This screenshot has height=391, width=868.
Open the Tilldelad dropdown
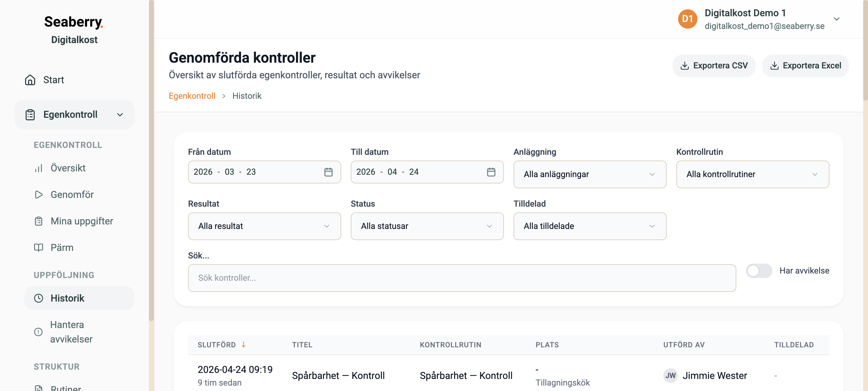(590, 226)
